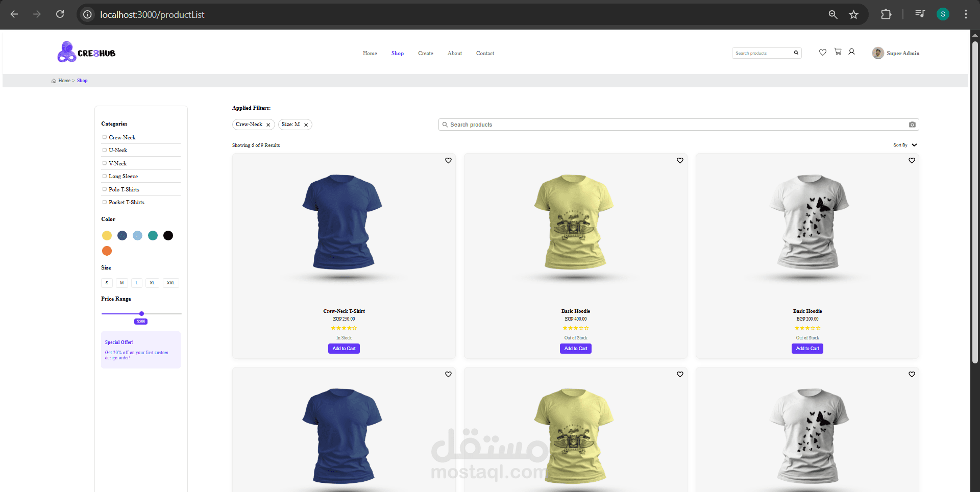Go to Home in navigation menu

point(370,53)
